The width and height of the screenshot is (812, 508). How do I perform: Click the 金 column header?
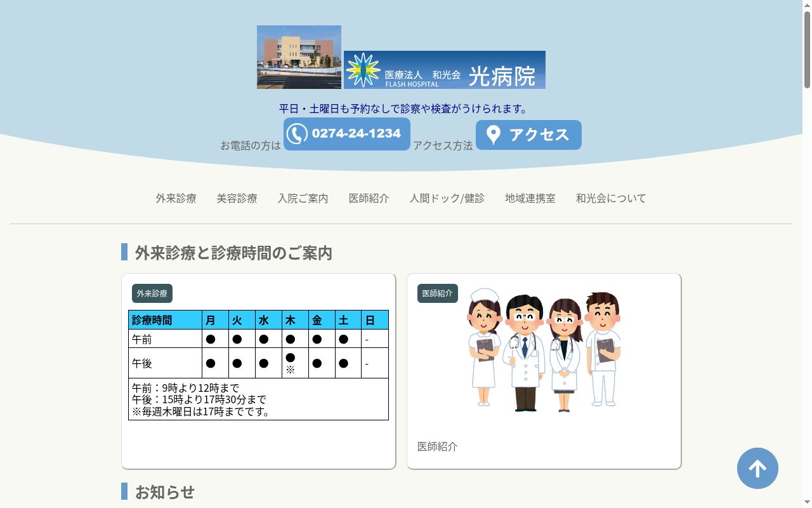tap(322, 320)
